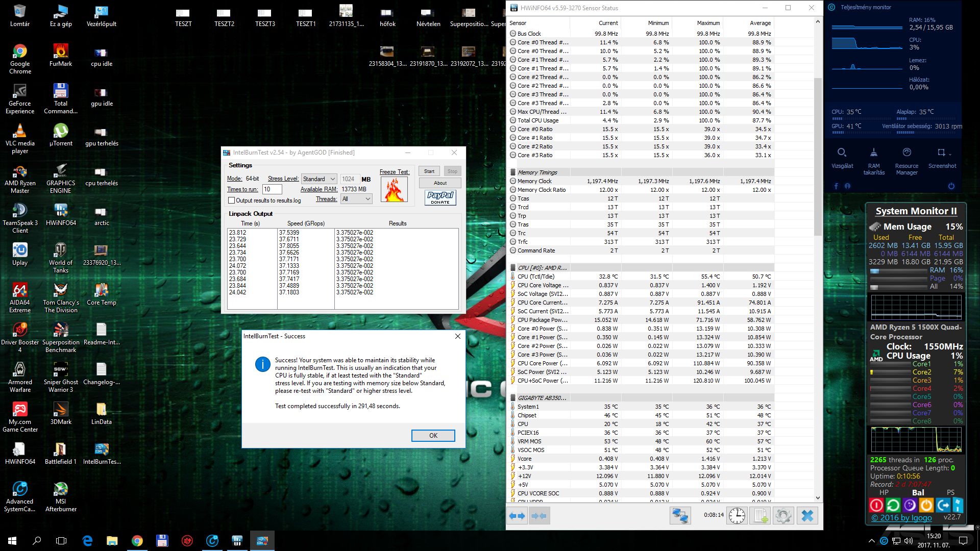Click the Start button in IntelBurnTest

pyautogui.click(x=429, y=171)
